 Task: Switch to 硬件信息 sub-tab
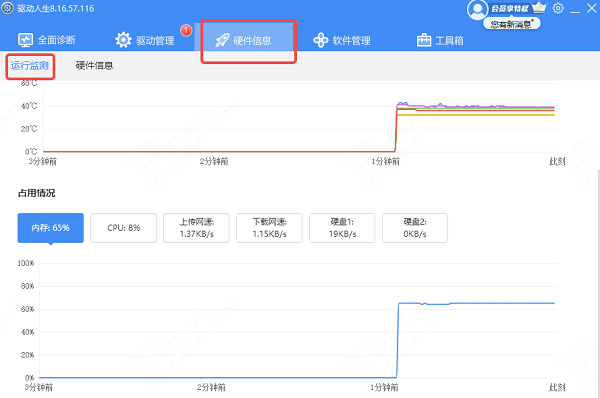tap(95, 66)
